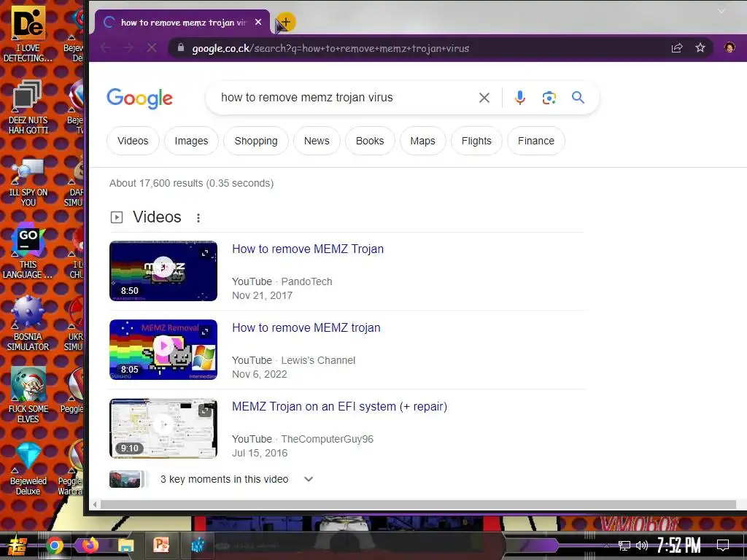
Task: Open Lewis's Channel 'How to remove MEMZ trojan' link
Action: pos(306,327)
